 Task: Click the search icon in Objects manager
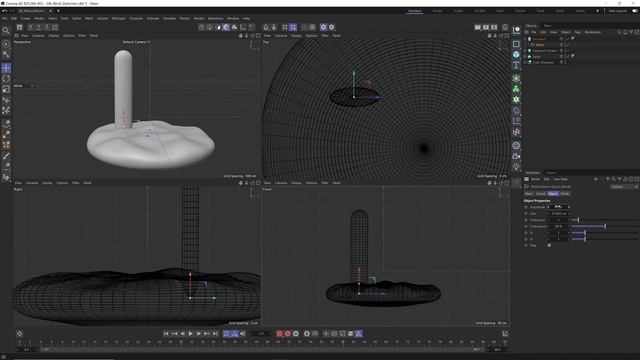[619, 32]
